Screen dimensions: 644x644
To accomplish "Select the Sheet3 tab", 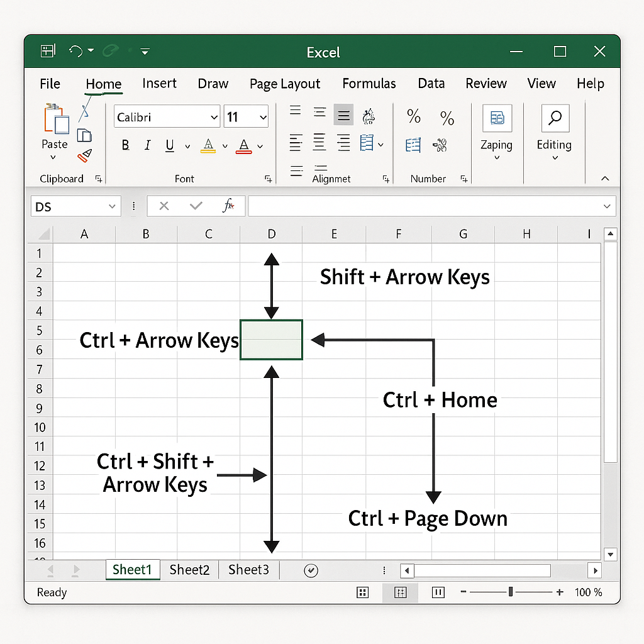I will [248, 570].
